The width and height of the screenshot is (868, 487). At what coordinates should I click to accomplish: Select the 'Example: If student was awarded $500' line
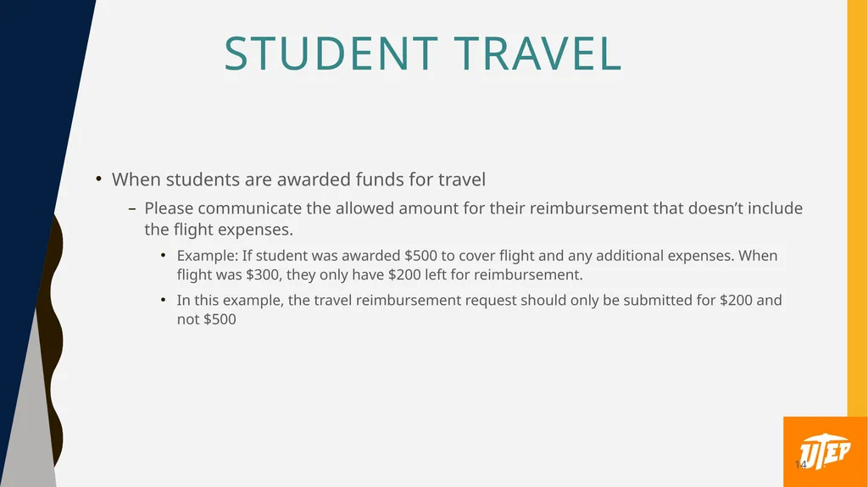click(477, 256)
